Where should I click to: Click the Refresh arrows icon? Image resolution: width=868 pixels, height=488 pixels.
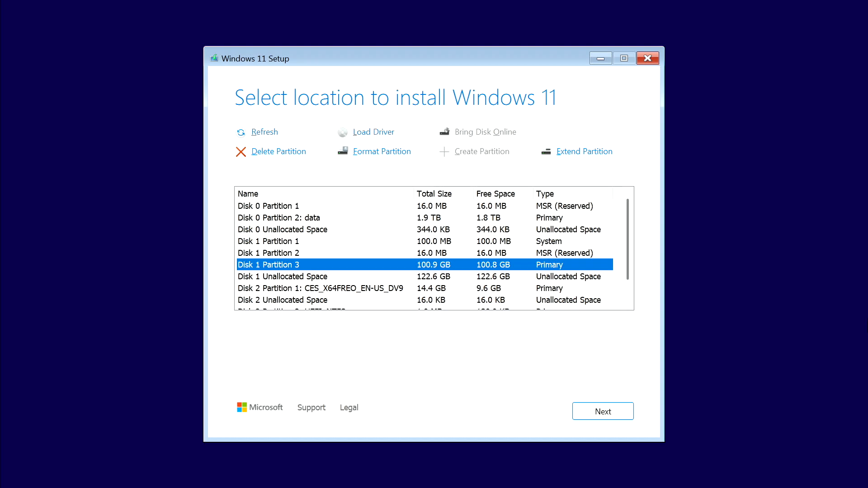coord(241,132)
